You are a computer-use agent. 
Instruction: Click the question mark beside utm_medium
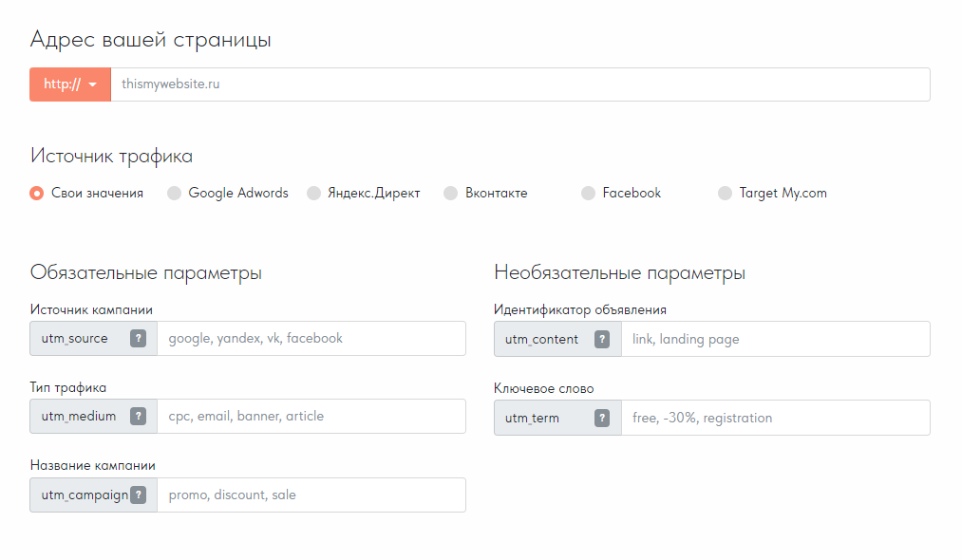point(138,417)
